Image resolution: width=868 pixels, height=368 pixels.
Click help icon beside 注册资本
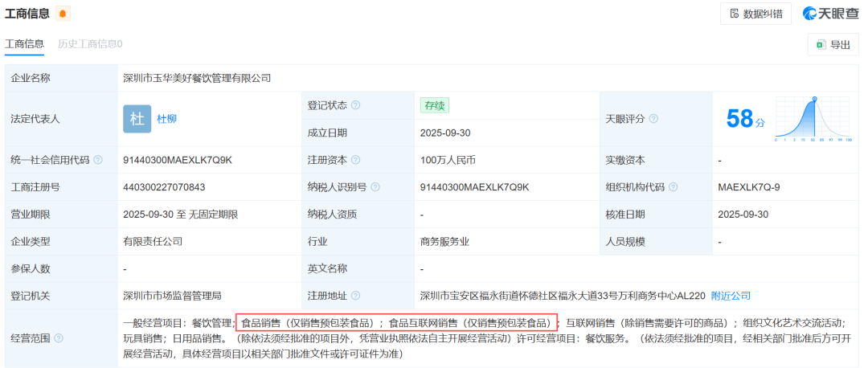(x=355, y=160)
